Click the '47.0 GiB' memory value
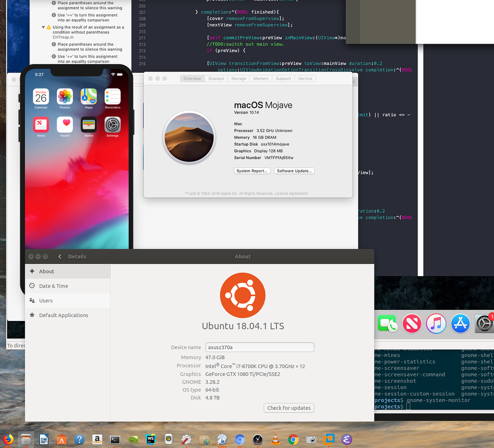Viewport: 494px width, 448px height. coord(215,358)
